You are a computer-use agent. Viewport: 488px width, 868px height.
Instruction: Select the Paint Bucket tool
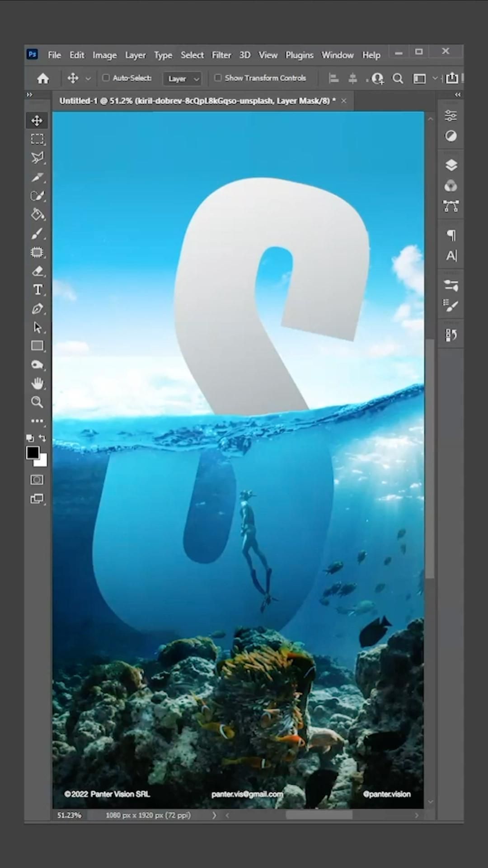[x=37, y=214]
